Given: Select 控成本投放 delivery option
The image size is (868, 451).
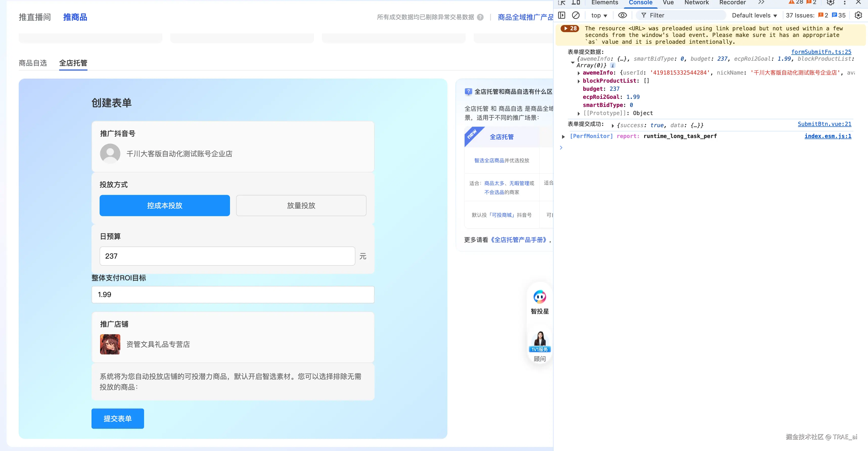Looking at the screenshot, I should click(165, 205).
